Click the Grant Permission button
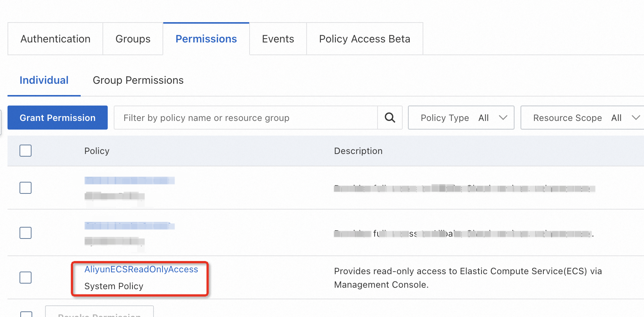644x317 pixels. pyautogui.click(x=57, y=118)
